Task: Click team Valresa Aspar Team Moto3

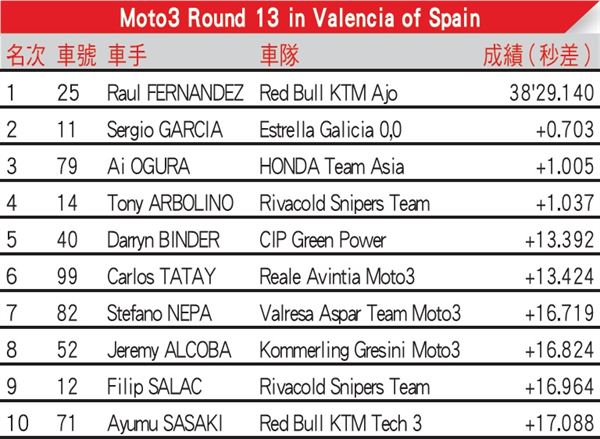Action: pos(360,313)
